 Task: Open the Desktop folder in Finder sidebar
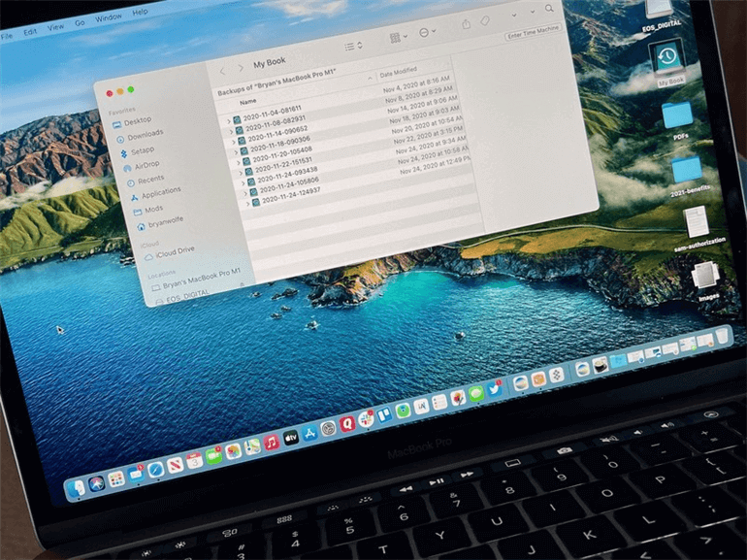coord(132,122)
